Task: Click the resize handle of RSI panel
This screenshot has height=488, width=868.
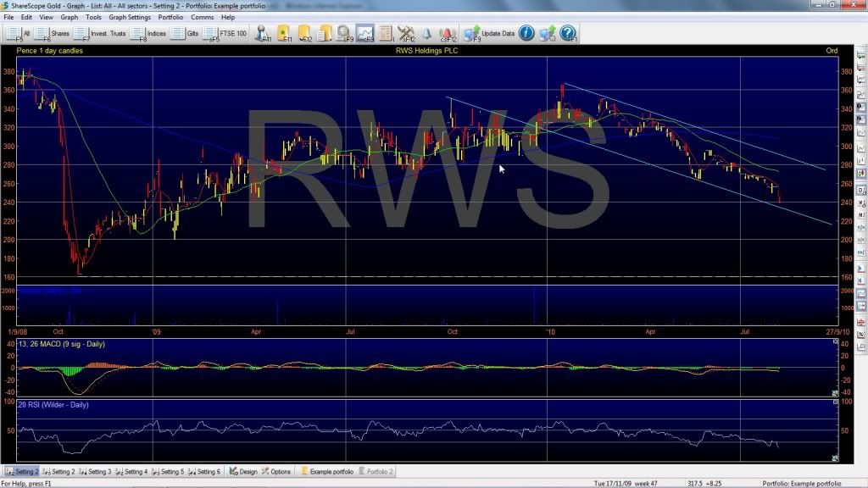Action: pyautogui.click(x=835, y=458)
